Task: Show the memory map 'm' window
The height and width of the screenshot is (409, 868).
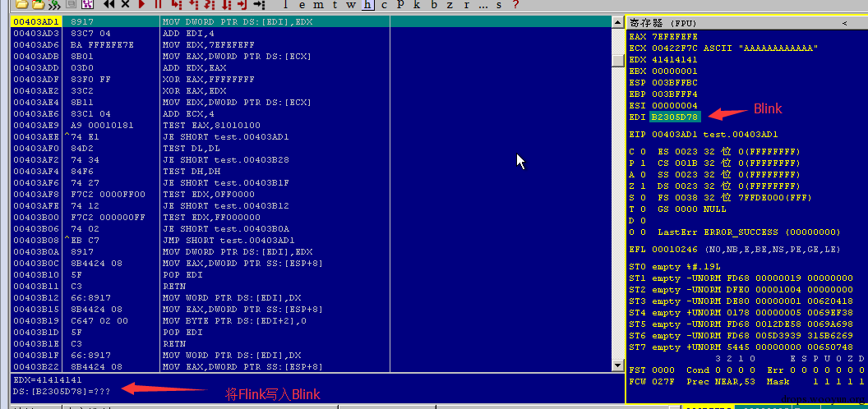Action: click(x=318, y=4)
